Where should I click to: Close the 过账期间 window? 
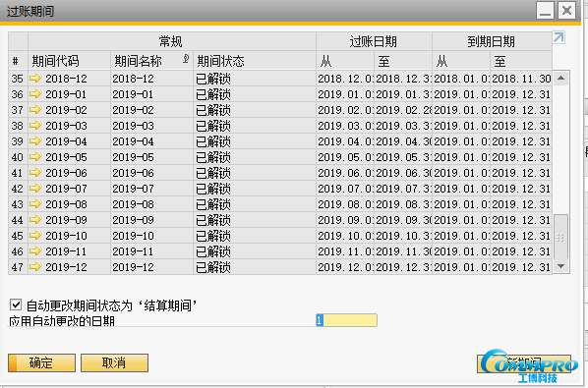point(566,10)
